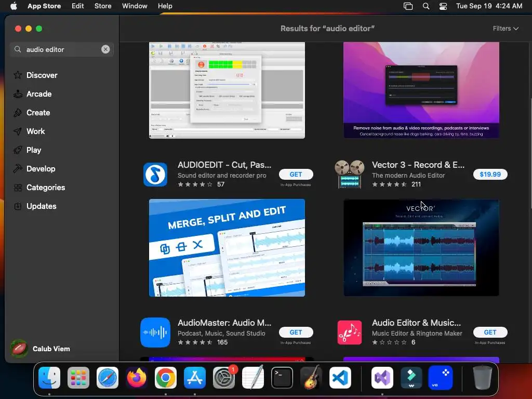Open Calub Viem account profile
532x399 pixels.
(40, 349)
